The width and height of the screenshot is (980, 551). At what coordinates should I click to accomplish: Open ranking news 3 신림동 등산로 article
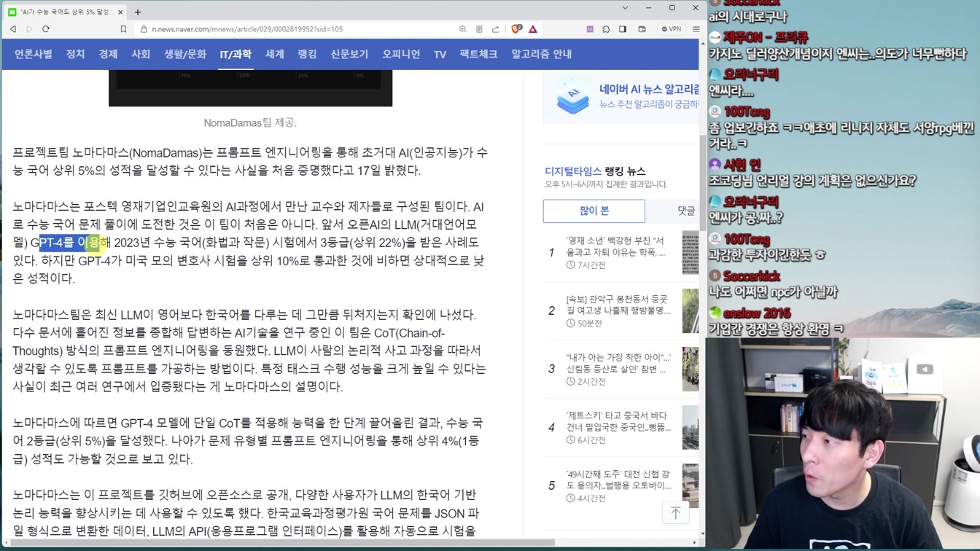point(618,363)
